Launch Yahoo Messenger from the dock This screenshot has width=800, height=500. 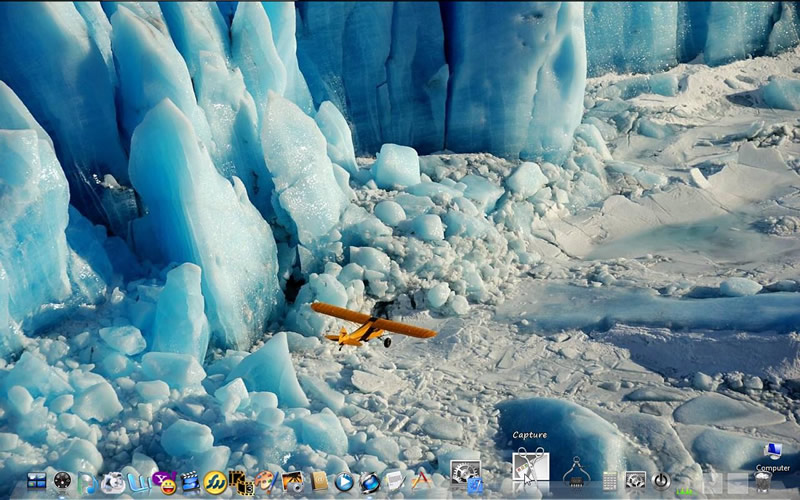(x=163, y=482)
